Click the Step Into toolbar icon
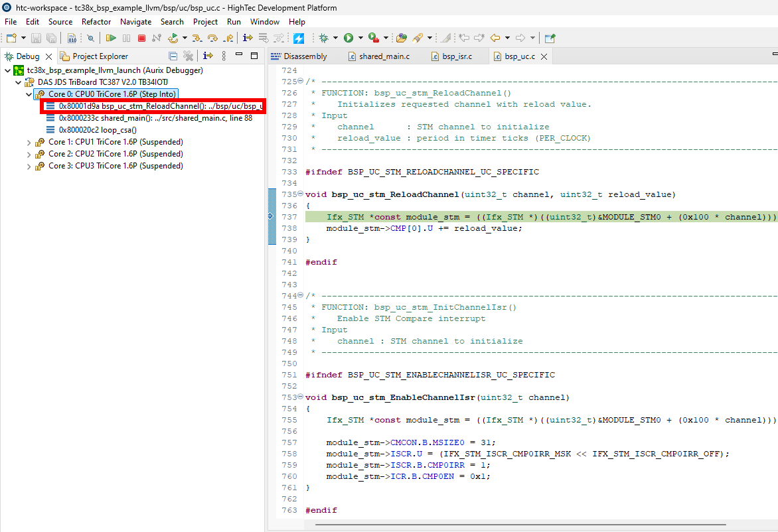Viewport: 778px width, 532px height. click(x=197, y=38)
